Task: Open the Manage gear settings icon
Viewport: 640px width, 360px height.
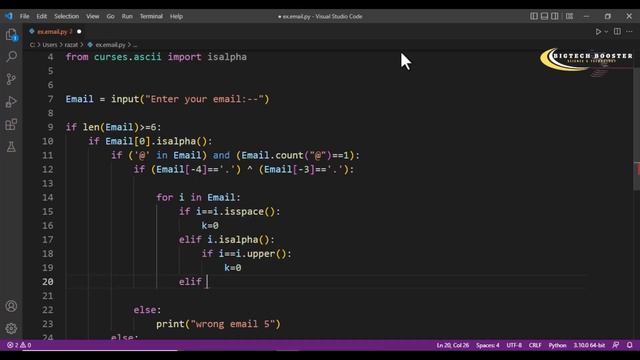Action: point(11,328)
